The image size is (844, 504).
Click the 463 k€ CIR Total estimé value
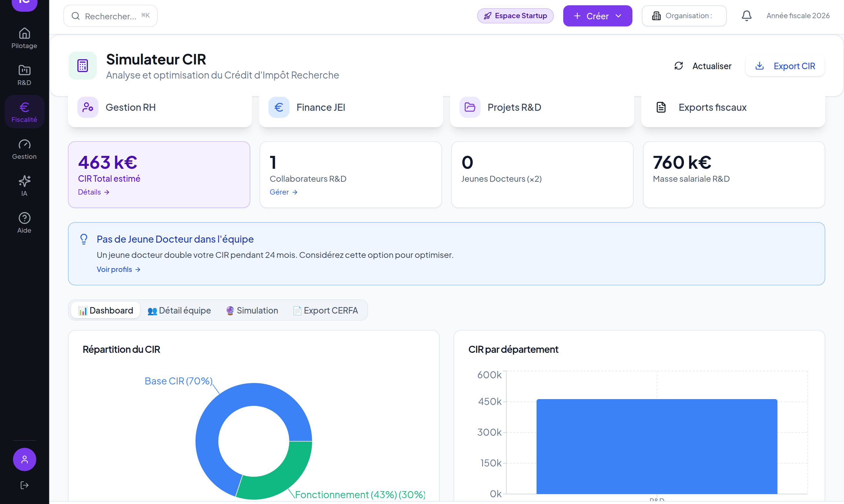(x=107, y=162)
